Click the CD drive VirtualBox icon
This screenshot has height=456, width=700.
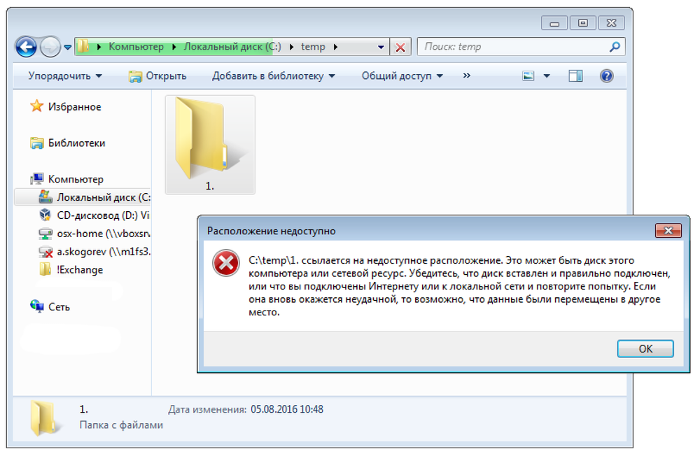click(x=45, y=215)
